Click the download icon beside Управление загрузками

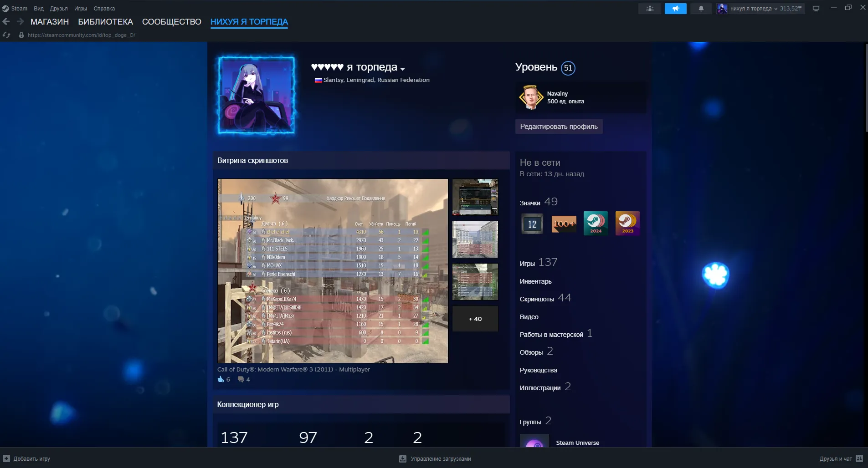[403, 458]
